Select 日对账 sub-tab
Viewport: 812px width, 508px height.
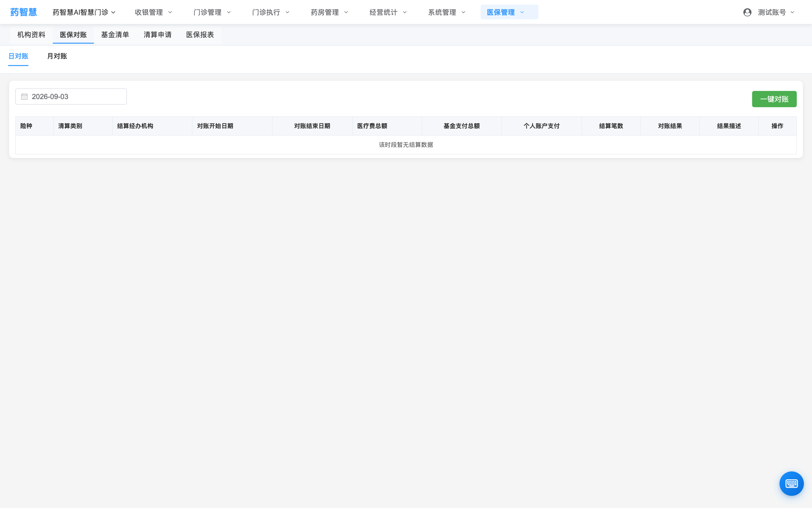[18, 56]
